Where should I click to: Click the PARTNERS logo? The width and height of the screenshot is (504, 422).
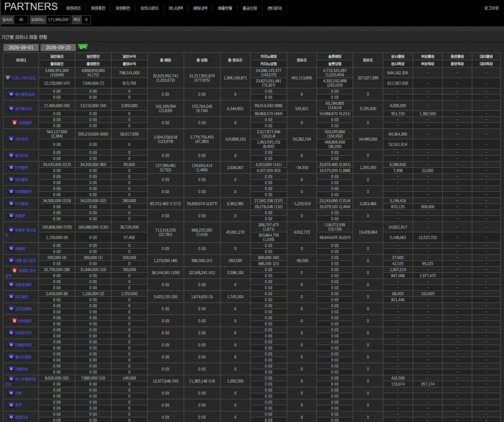(31, 7)
